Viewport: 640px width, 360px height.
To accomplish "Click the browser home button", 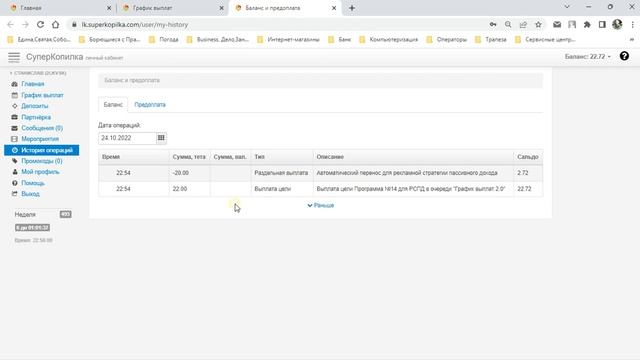I will (55, 24).
